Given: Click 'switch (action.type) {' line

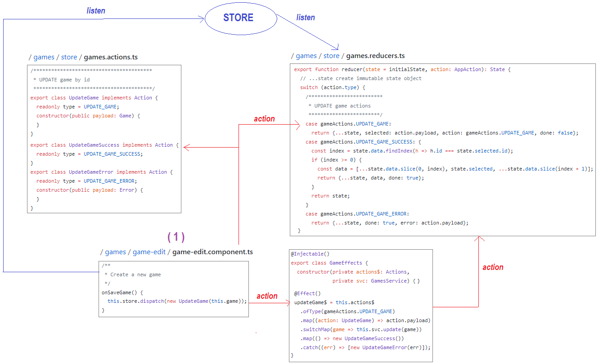Looking at the screenshot, I should (x=333, y=87).
